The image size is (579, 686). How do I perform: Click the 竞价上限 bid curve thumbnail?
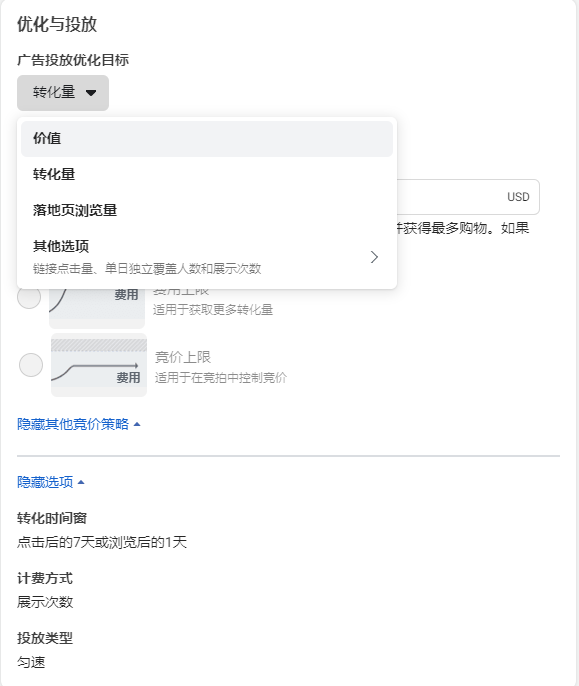(99, 365)
